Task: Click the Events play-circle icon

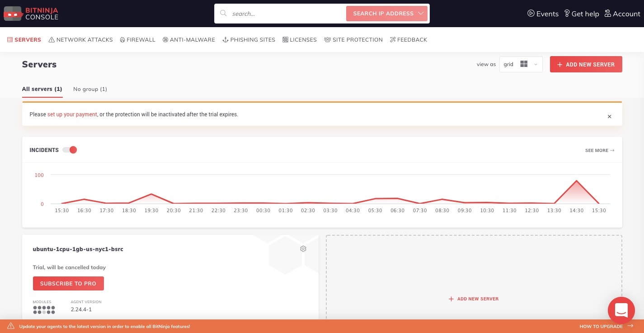Action: [x=531, y=14]
